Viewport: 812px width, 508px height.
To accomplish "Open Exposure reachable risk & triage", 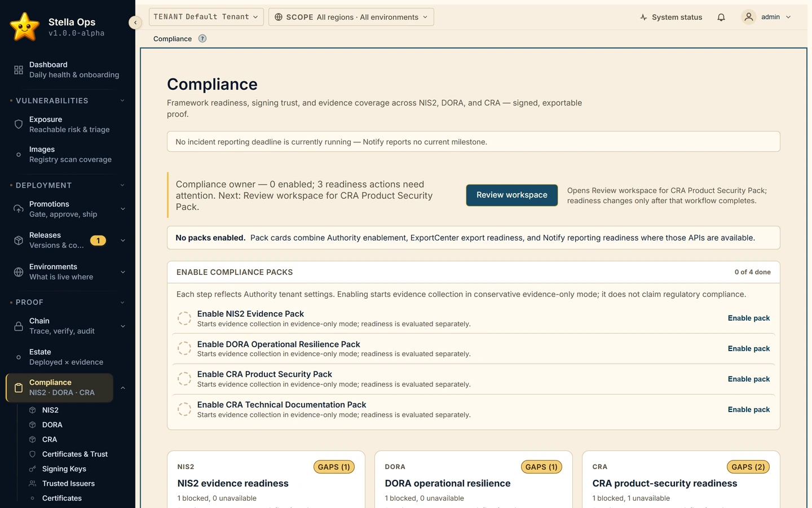I will (x=68, y=124).
